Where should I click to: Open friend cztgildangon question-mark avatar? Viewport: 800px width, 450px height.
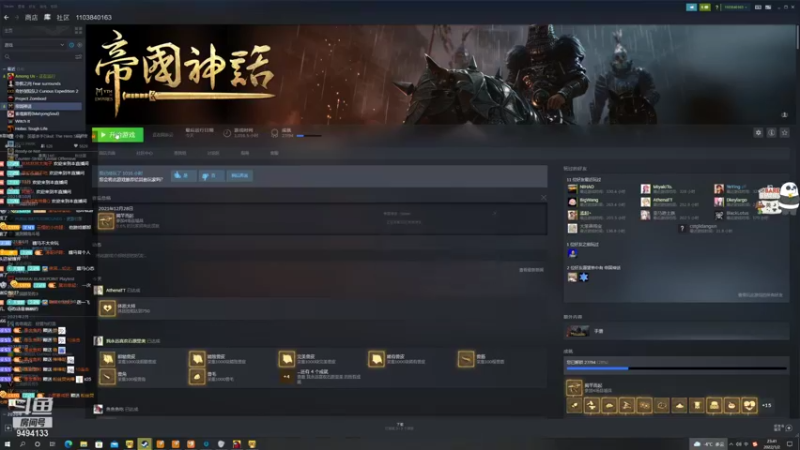point(682,229)
